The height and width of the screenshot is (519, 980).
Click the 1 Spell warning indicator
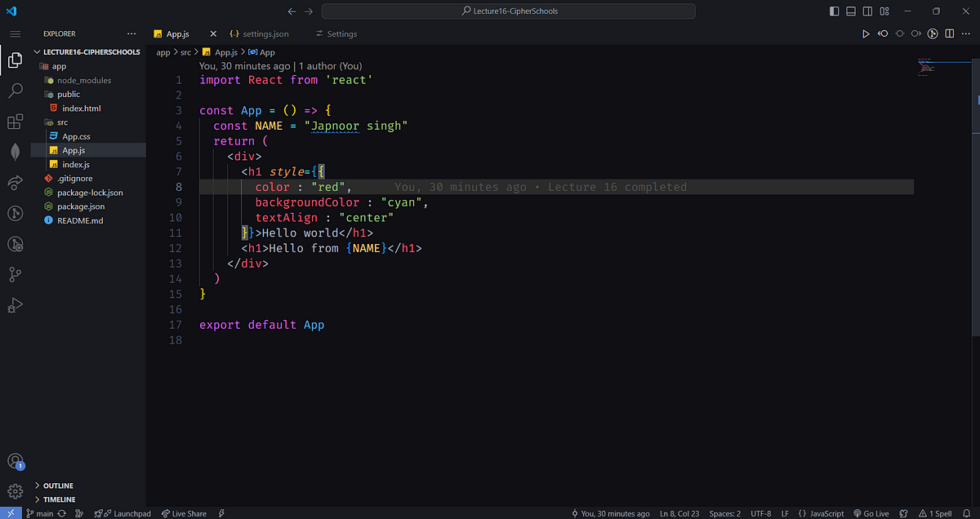[x=935, y=513]
